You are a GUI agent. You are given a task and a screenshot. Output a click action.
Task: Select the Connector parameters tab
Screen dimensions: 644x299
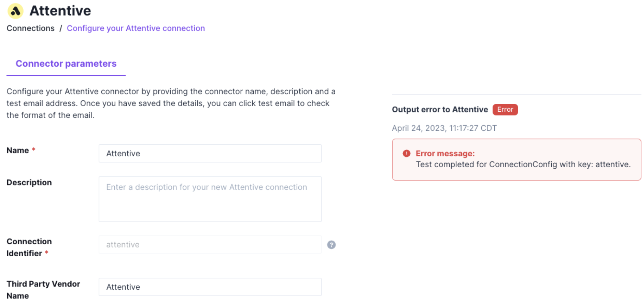[66, 64]
